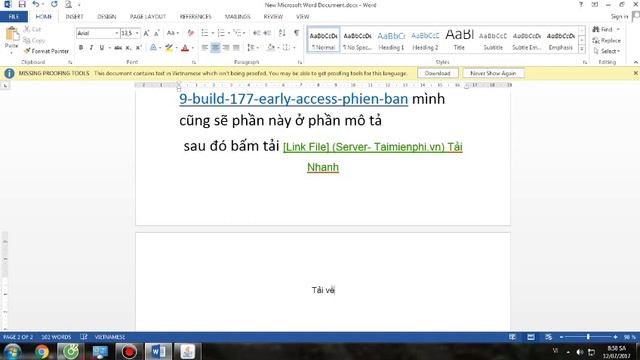
Task: Click the text highlight color button
Action: [169, 48]
